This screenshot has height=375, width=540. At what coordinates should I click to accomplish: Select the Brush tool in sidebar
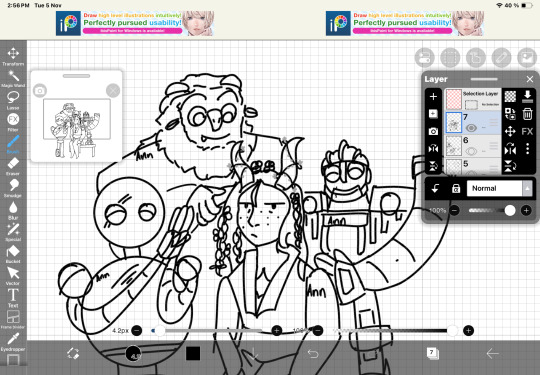click(x=13, y=144)
